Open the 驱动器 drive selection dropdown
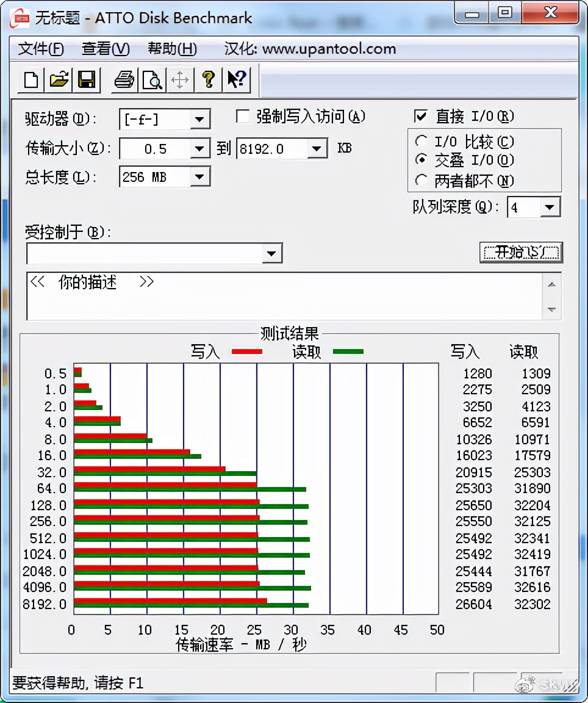Screen dimensions: 588x703 200,120
